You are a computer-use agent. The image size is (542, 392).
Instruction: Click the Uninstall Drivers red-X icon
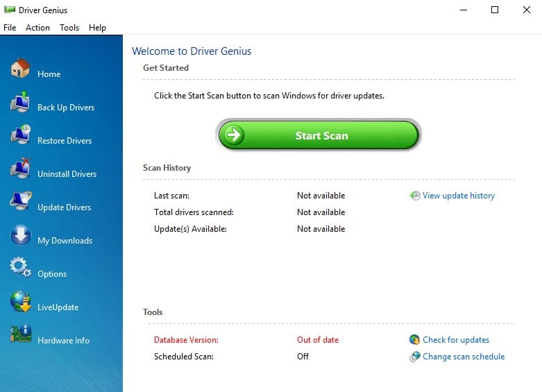(20, 168)
